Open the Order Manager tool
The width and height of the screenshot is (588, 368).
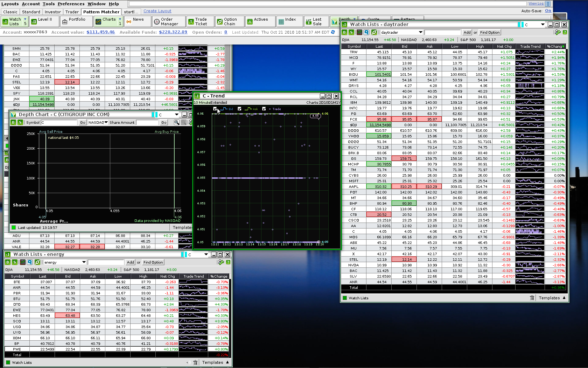point(169,22)
